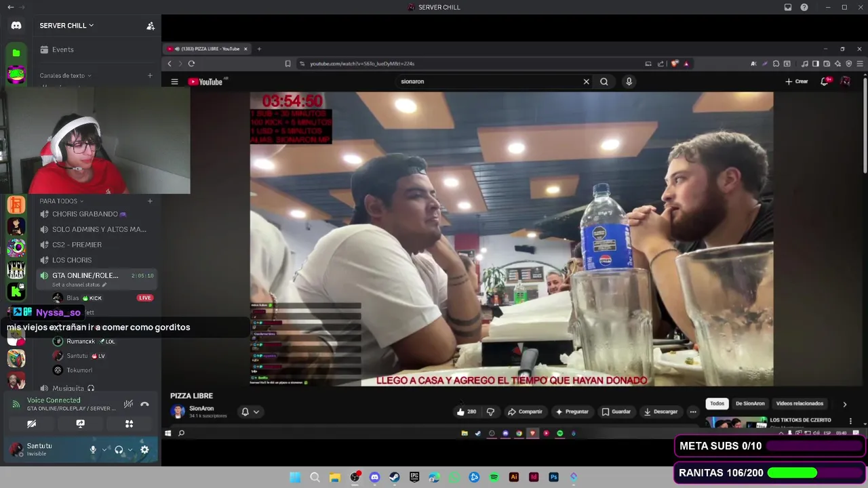Select De SionAron filter chip
Screen dimensions: 868x488
[x=750, y=403]
